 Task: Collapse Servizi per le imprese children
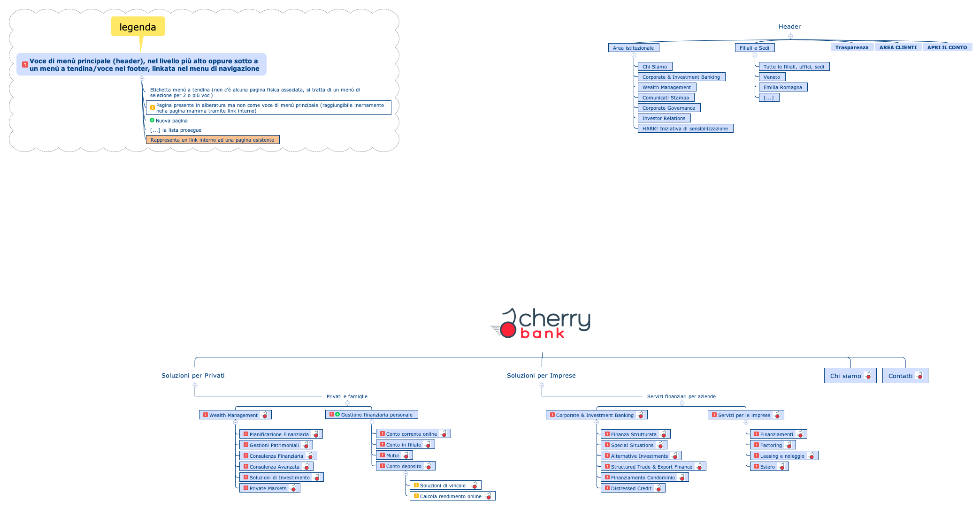click(746, 422)
